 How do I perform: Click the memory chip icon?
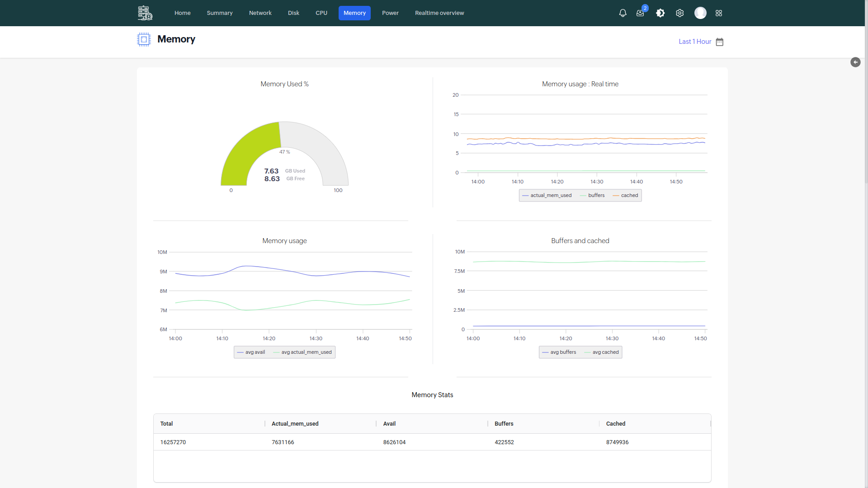[x=143, y=39]
